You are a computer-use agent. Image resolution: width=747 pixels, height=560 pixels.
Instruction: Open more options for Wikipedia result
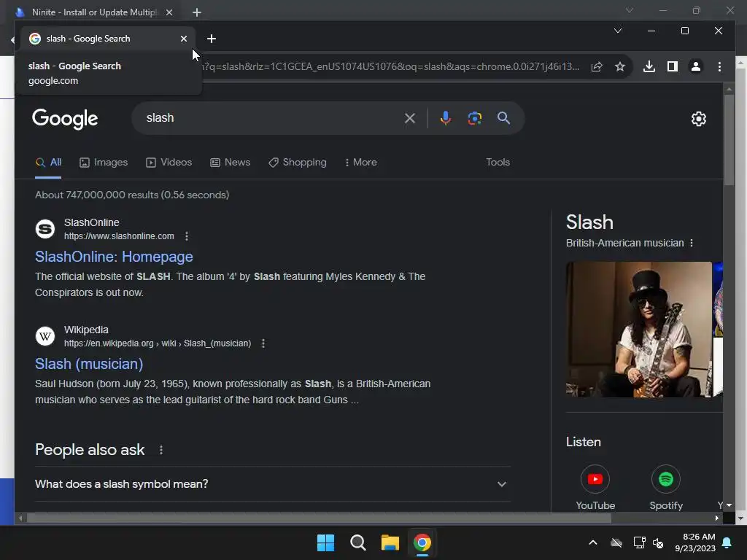(263, 343)
